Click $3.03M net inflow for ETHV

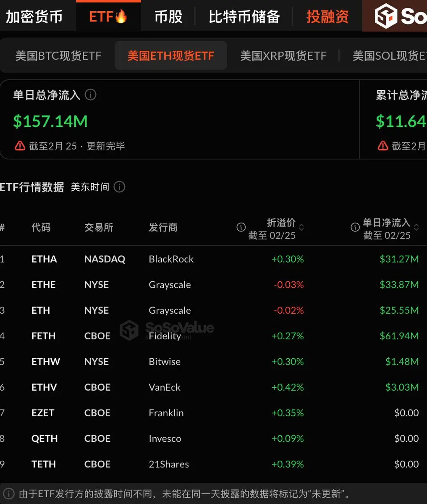(x=402, y=387)
